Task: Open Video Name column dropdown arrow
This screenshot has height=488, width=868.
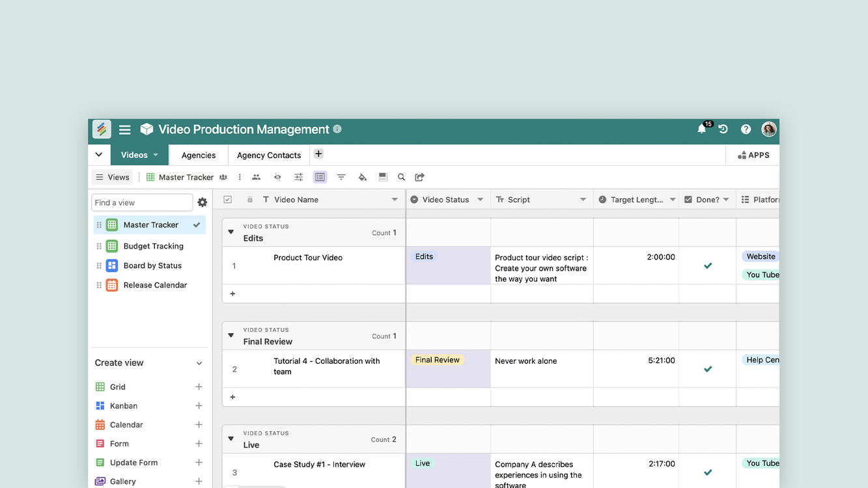Action: point(395,200)
